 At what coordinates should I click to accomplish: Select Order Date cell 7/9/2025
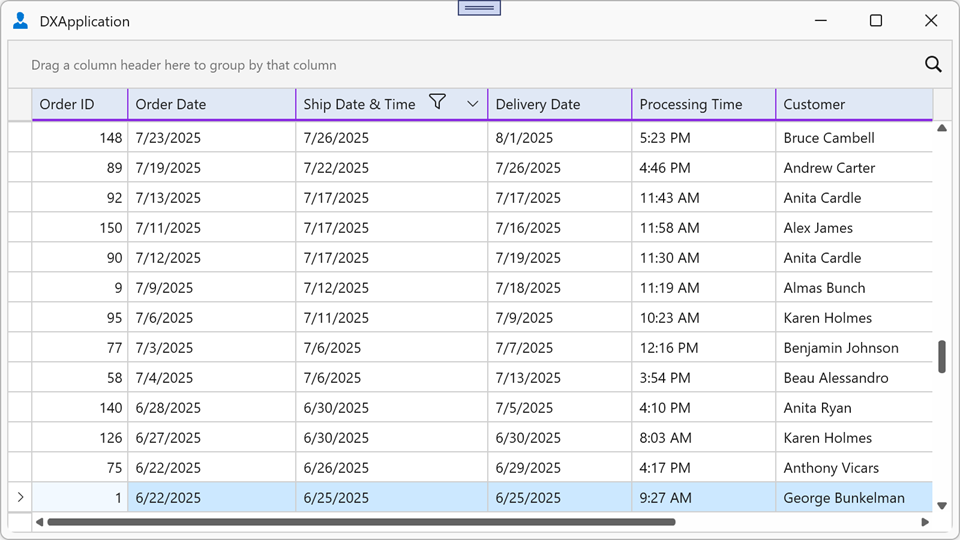[212, 288]
